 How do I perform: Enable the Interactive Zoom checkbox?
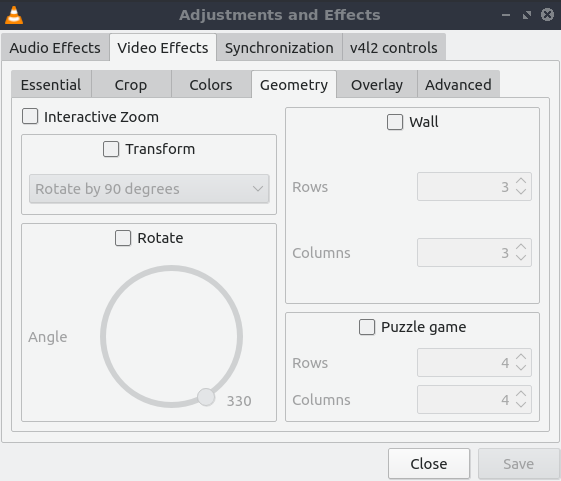click(30, 116)
